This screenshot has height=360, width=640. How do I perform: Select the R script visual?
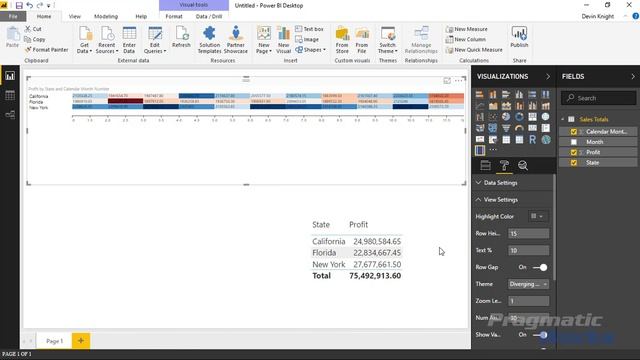coord(532,140)
